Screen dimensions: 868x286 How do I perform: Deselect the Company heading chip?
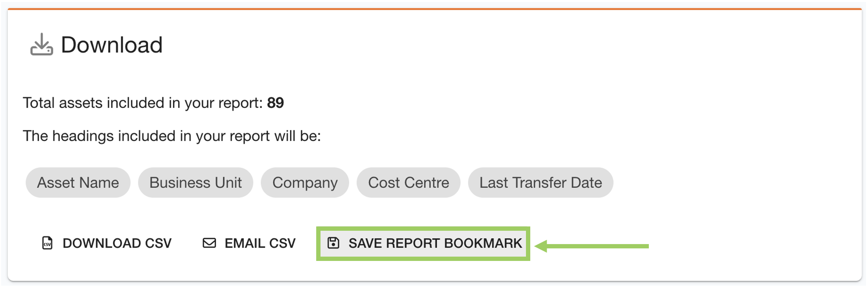(x=306, y=182)
